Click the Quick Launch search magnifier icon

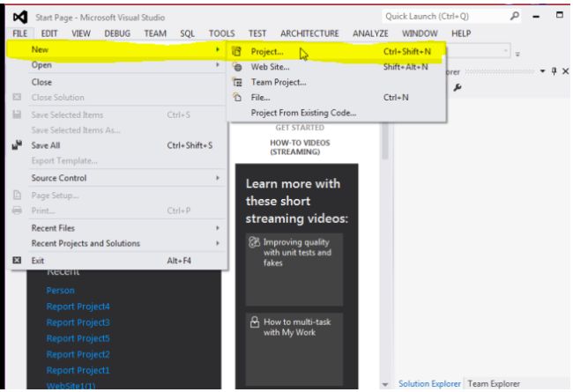pyautogui.click(x=515, y=16)
